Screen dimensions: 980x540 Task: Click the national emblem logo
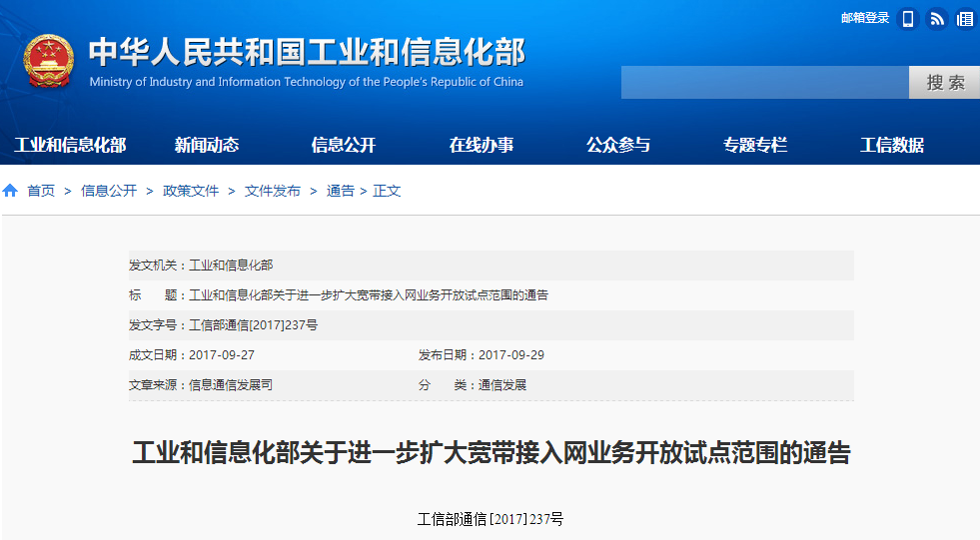click(x=49, y=61)
